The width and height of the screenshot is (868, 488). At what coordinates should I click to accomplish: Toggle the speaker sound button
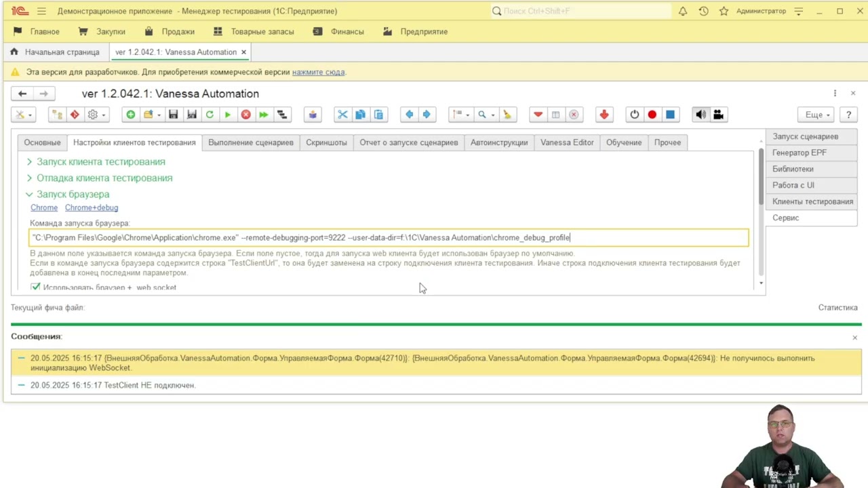pyautogui.click(x=701, y=115)
